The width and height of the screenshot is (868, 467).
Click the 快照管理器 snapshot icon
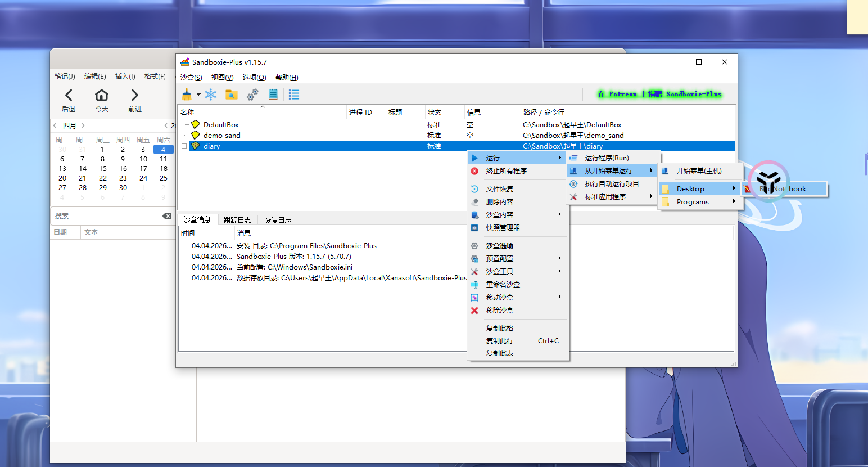(x=474, y=228)
